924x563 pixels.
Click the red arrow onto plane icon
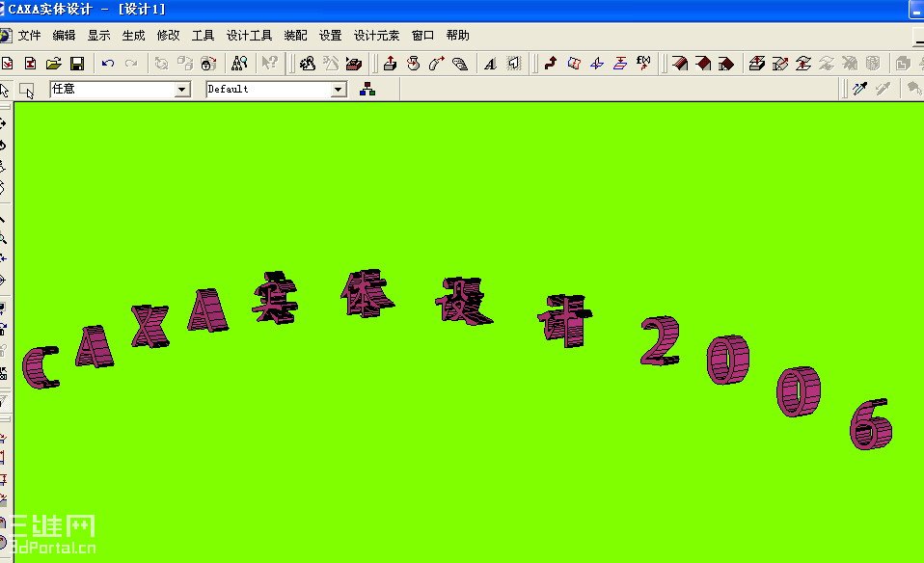pyautogui.click(x=620, y=63)
